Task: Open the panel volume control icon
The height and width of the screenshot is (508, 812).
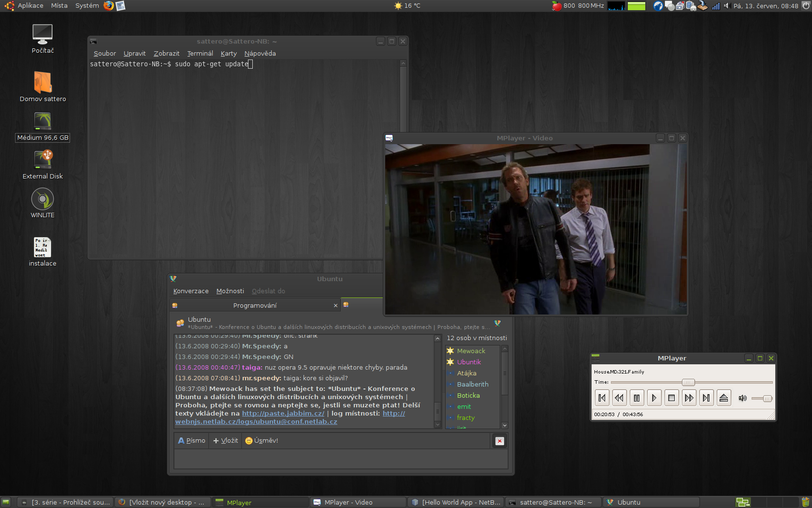Action: [726, 6]
